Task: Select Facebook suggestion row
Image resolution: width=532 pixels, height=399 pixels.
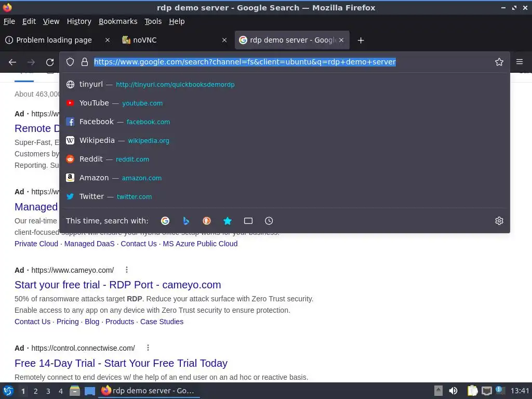Action: 285,122
